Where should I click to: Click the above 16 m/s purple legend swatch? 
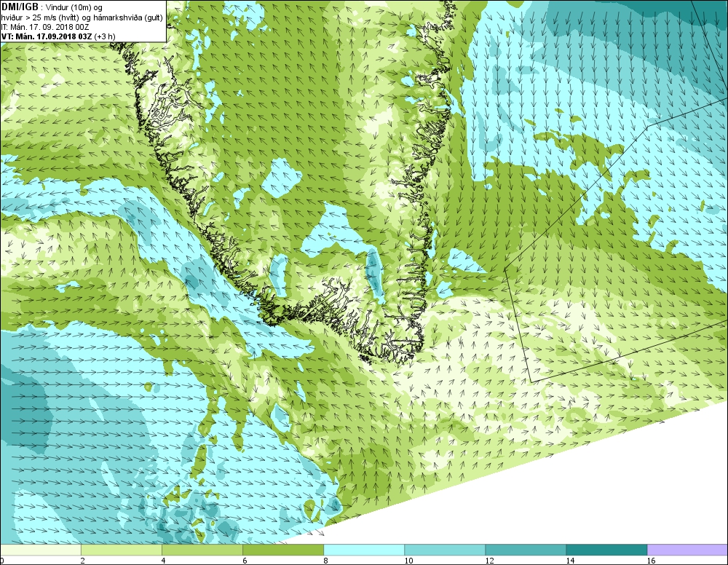click(x=687, y=550)
